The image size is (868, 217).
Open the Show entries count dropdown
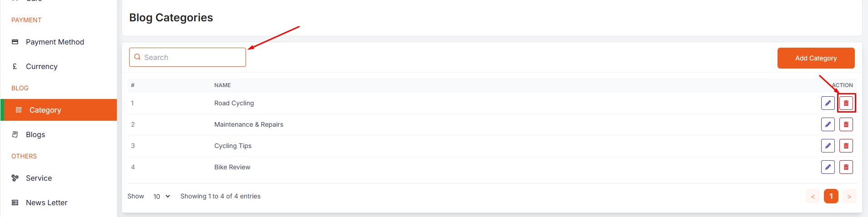coord(161,197)
